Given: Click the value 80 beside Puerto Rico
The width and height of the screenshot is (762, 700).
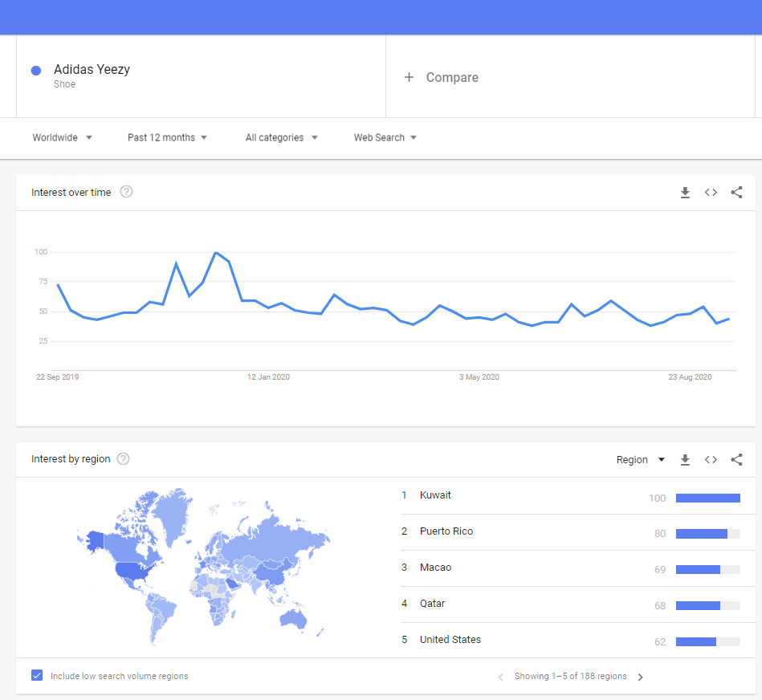Looking at the screenshot, I should 660,534.
